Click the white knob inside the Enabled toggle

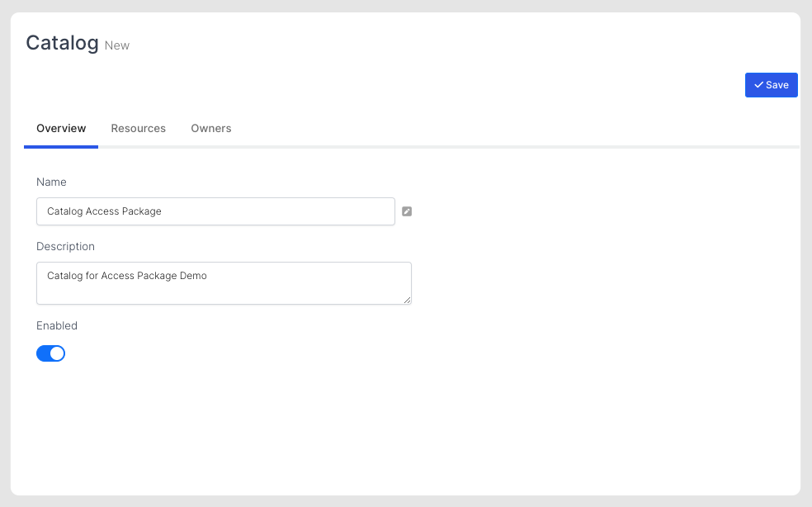[58, 353]
